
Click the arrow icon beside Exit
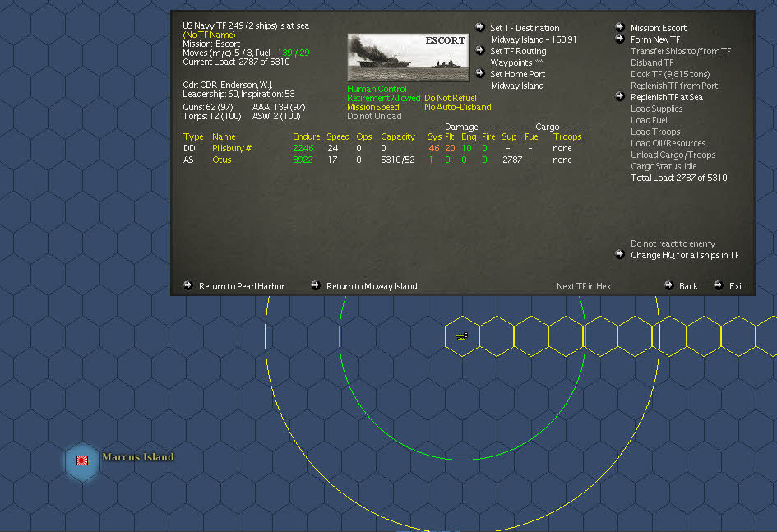[x=718, y=285]
